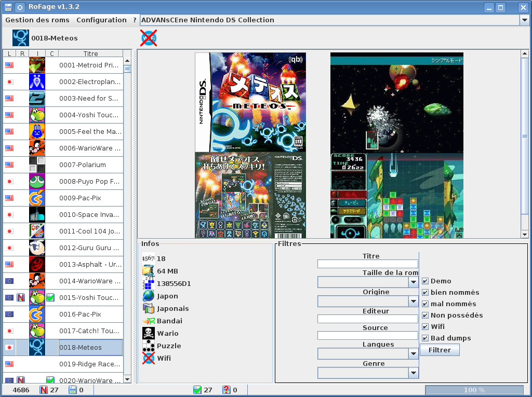
Task: Click the rom list scroll down arrow
Action: tap(127, 379)
